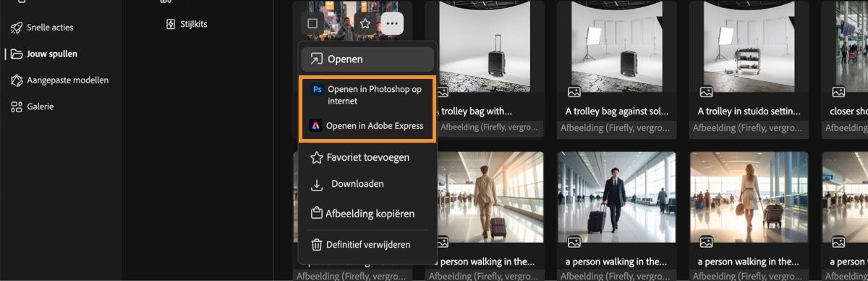
Task: Click the Jouw spullen folder icon
Action: 16,54
